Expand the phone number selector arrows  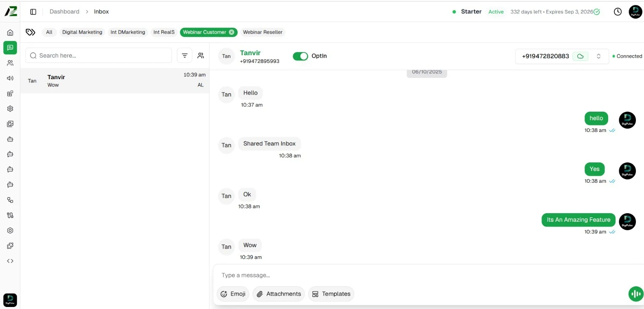tap(598, 56)
